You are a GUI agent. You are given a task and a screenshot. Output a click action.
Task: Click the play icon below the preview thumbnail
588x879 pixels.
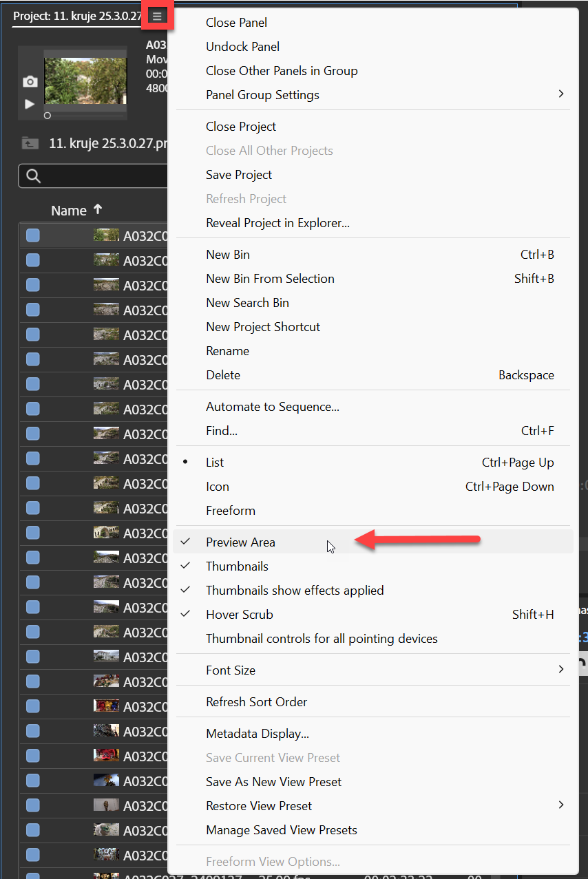[30, 103]
